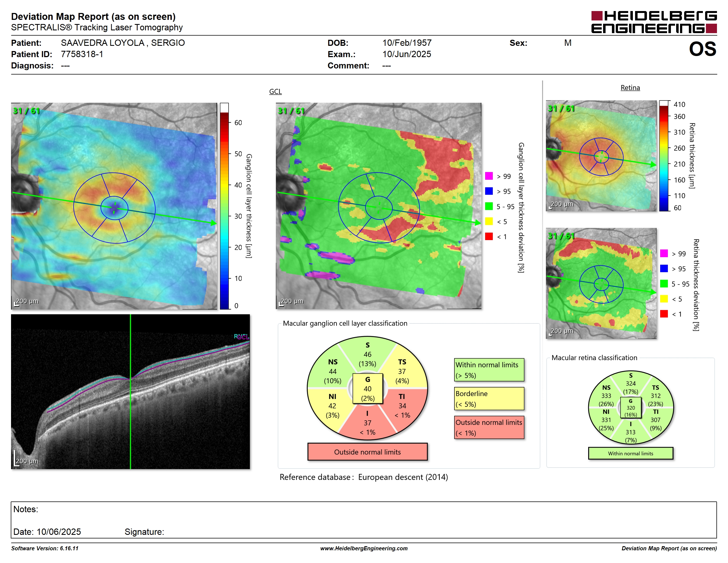Click the green 5 - 95 GCL legend swatch
Viewport: 728px width, 563px height.
click(489, 206)
